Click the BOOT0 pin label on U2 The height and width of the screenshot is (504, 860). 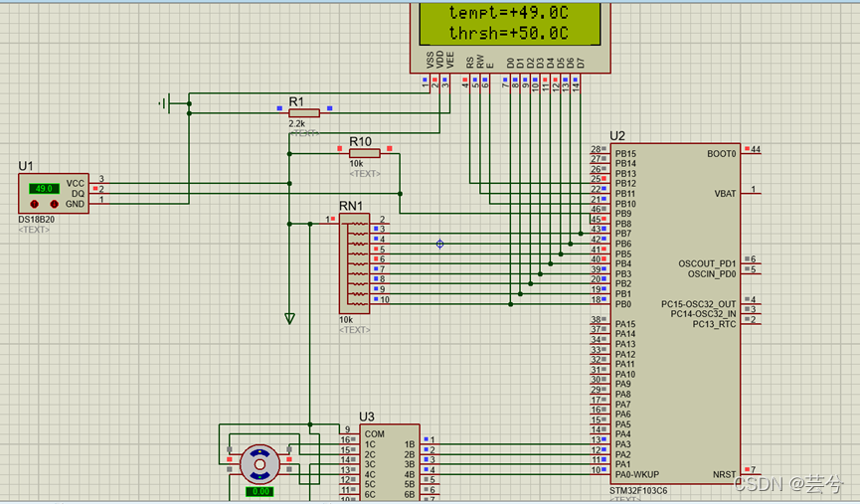[722, 154]
